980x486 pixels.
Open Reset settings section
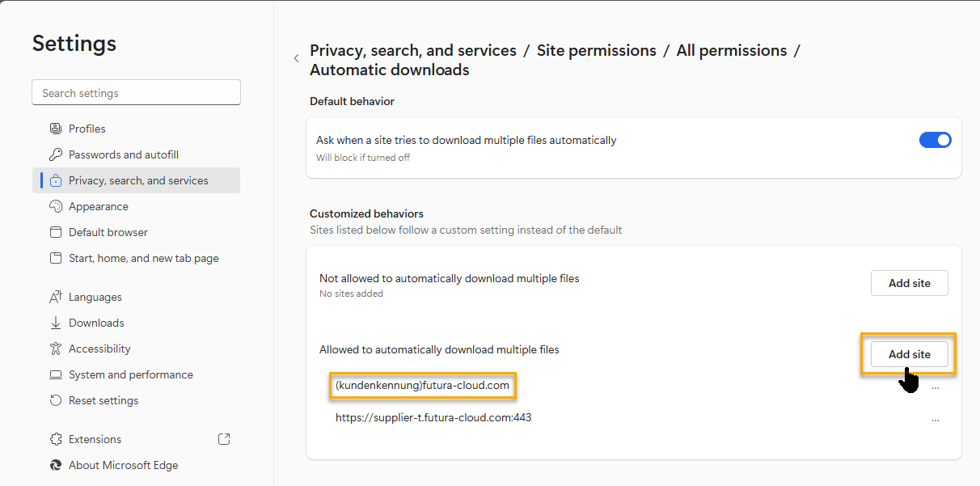point(103,400)
